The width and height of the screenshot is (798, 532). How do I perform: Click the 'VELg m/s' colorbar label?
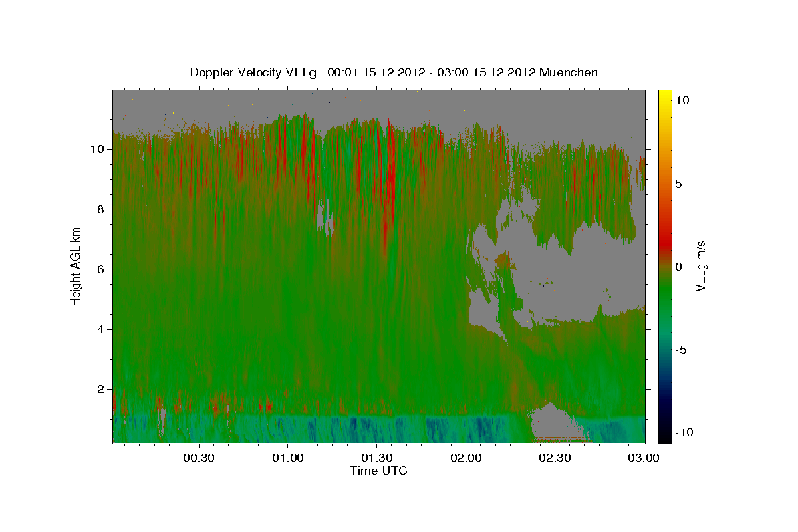[x=700, y=266]
